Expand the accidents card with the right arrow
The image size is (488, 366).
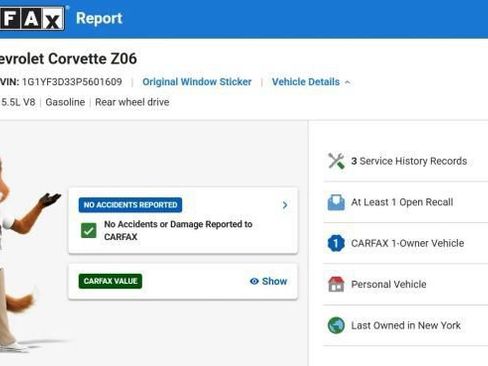click(285, 205)
